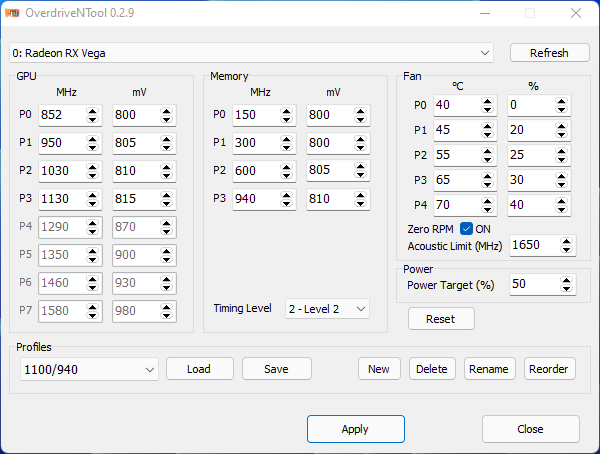Decrease GPU P2 mV with down arrow
This screenshot has height=454, width=600.
166,175
